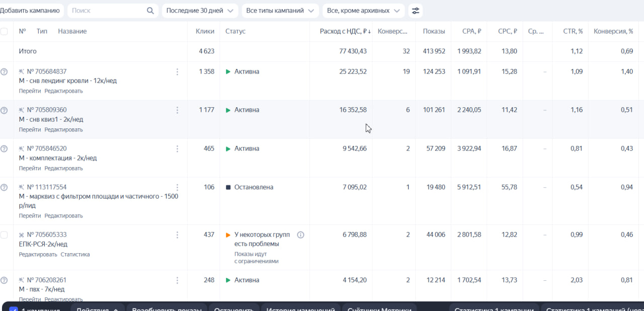Click the search magnifier icon
This screenshot has width=644, height=311.
(x=150, y=11)
